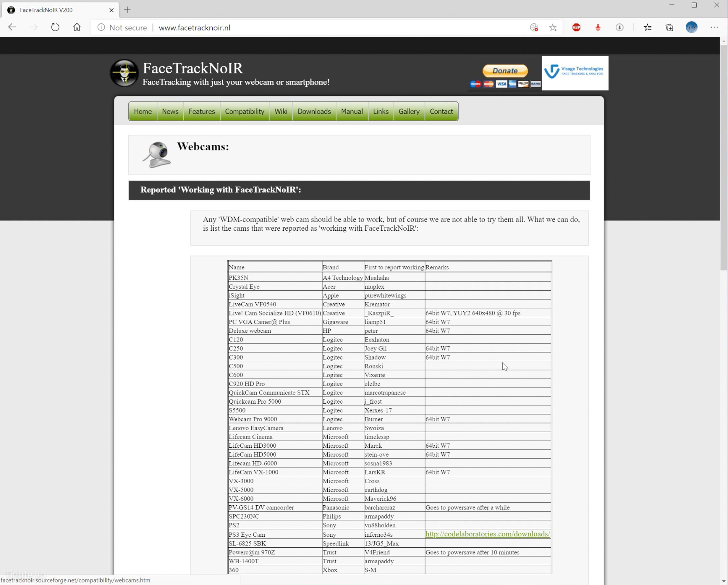728x585 pixels.
Task: Click the 'Webcam Pro 9000' cell
Action: (275, 419)
